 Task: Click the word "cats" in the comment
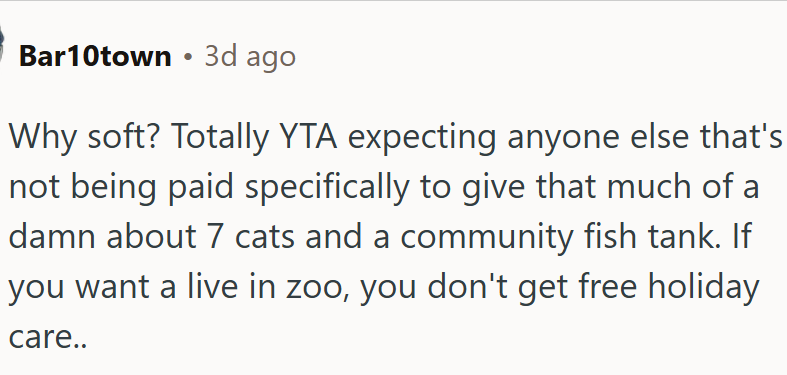tap(265, 238)
